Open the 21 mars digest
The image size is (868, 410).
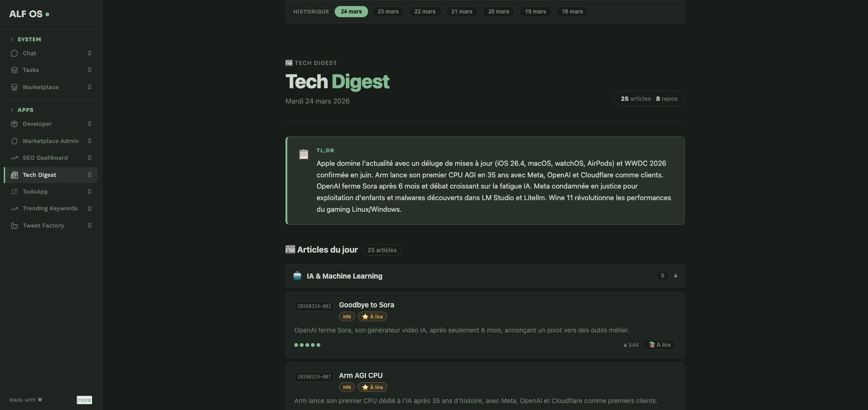click(462, 12)
